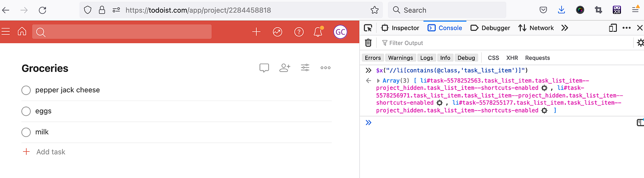Toggle Requests console filter
Viewport: 644px width, 178px height.
click(537, 58)
